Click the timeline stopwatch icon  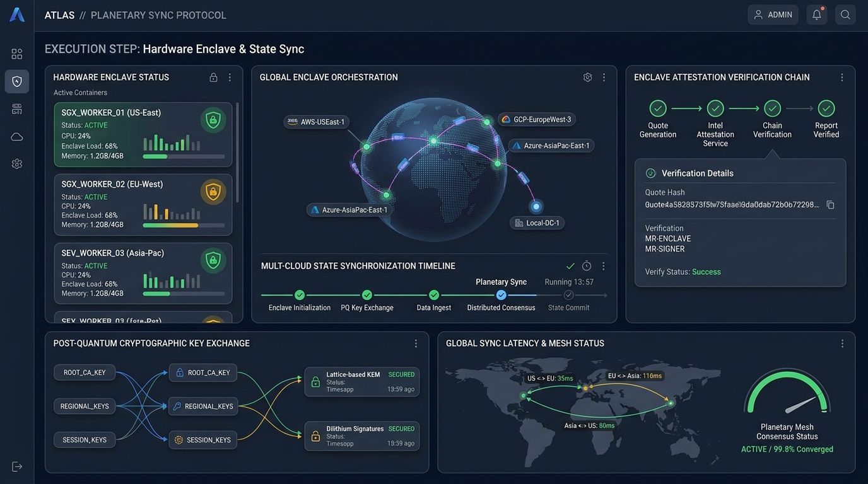(587, 266)
